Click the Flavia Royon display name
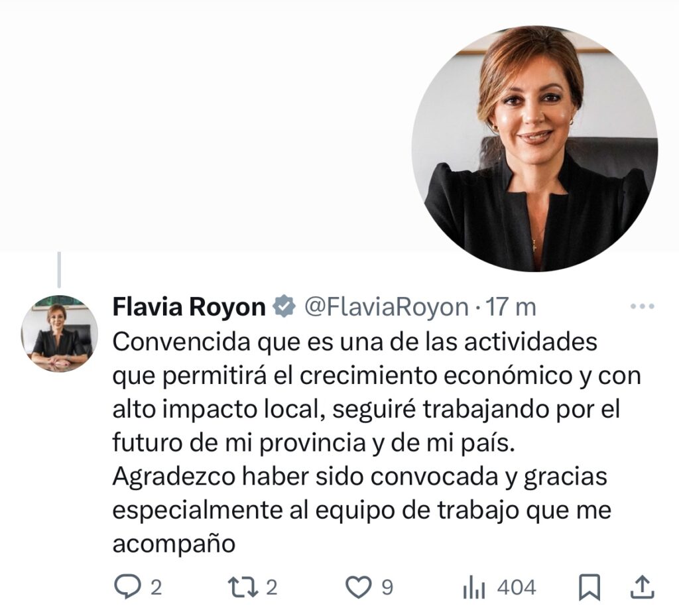Viewport: 679px width, 616px height. tap(189, 307)
